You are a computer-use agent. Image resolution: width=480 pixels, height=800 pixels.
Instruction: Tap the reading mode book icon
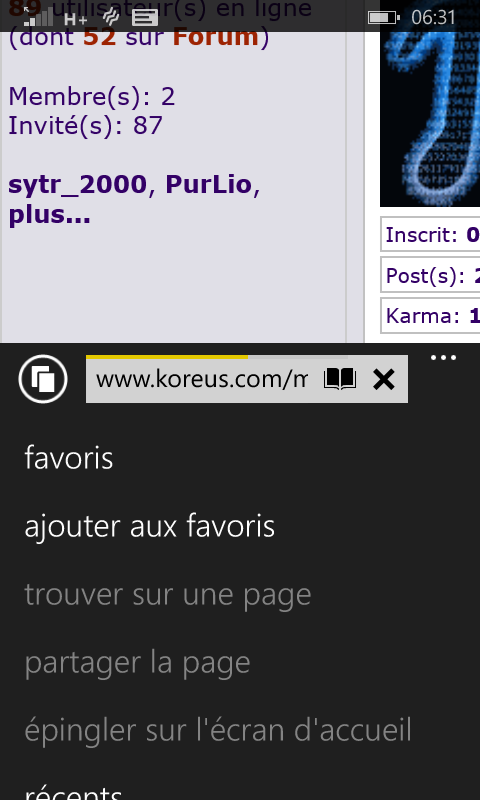[x=340, y=380]
